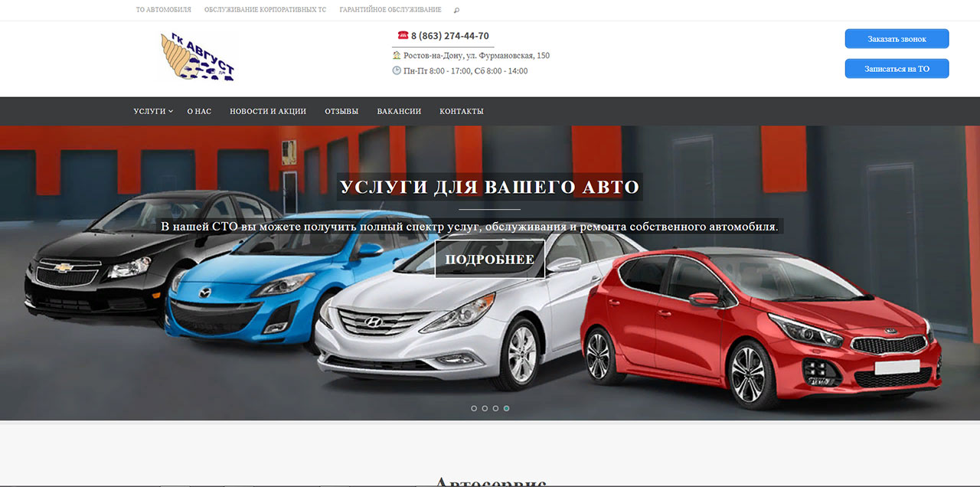Viewport: 980px width, 487px height.
Task: Go to the Отзывы page
Action: click(x=341, y=111)
